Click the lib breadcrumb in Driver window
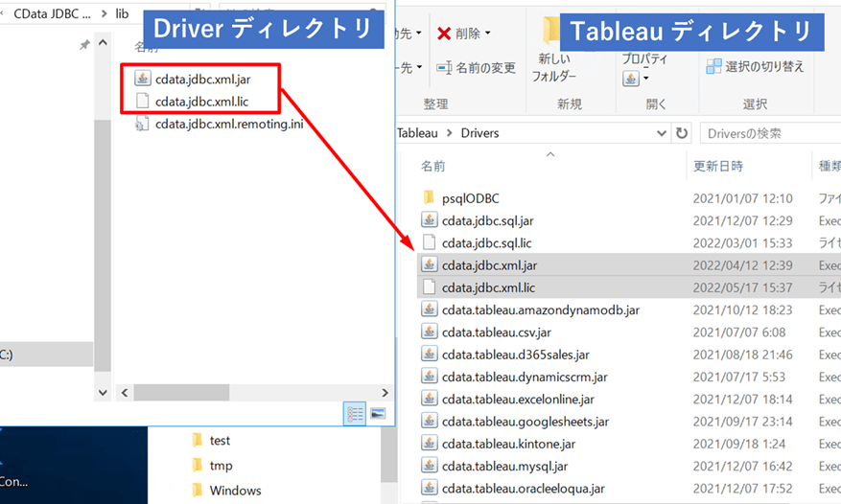The image size is (841, 504). point(123,14)
